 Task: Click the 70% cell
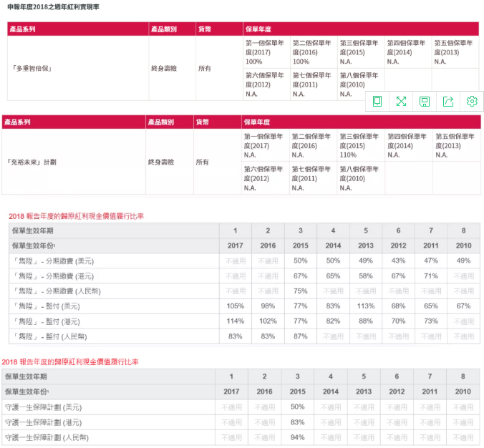click(x=398, y=321)
